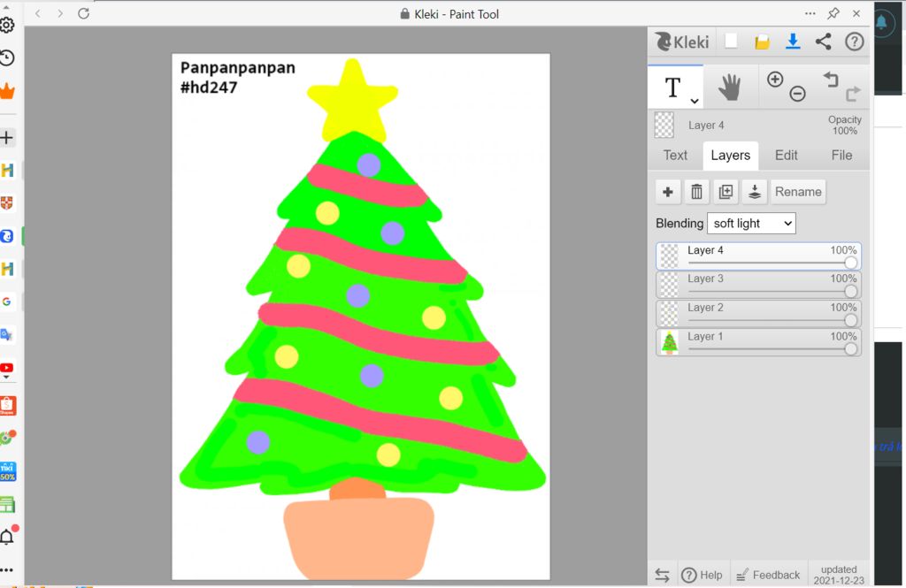Switch to the Text tab
This screenshot has width=906, height=588.
675,156
